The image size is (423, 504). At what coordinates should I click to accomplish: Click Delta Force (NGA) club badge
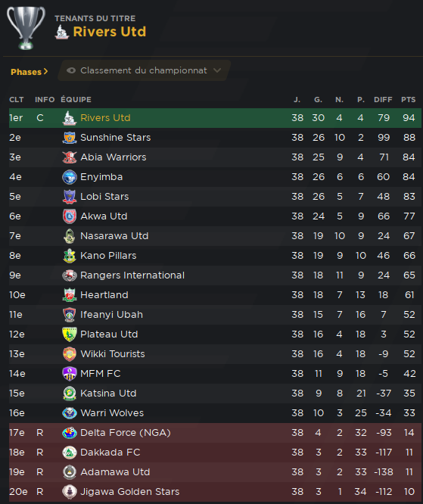click(70, 433)
